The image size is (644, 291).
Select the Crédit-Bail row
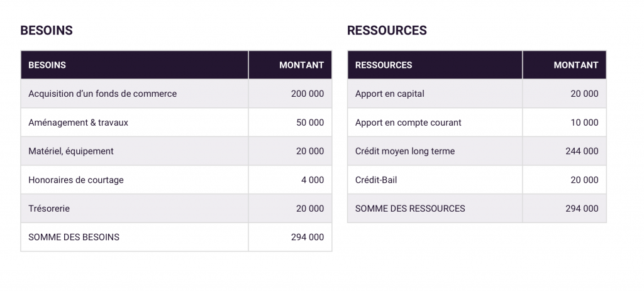tap(477, 180)
